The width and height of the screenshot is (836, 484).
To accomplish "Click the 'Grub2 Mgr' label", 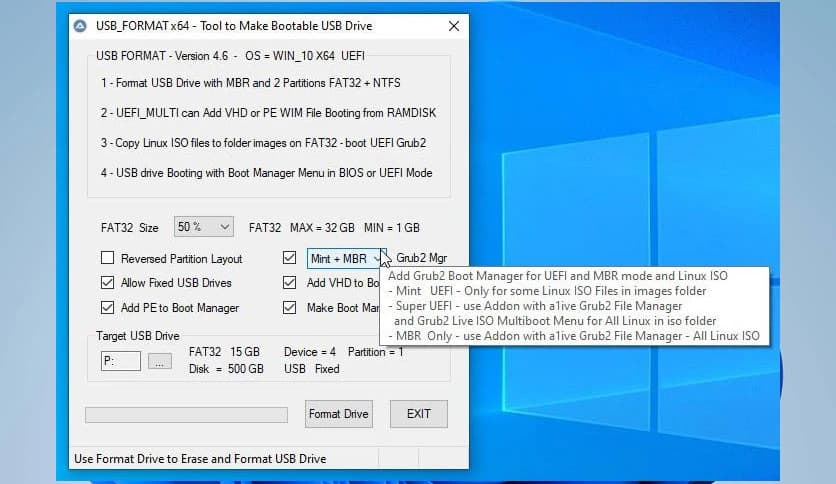I will [421, 258].
